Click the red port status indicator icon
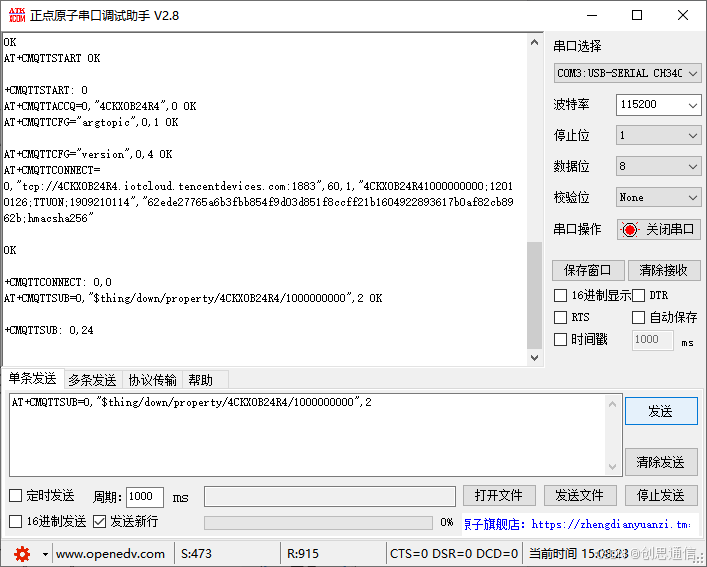Viewport: 707px width, 567px height. [630, 229]
